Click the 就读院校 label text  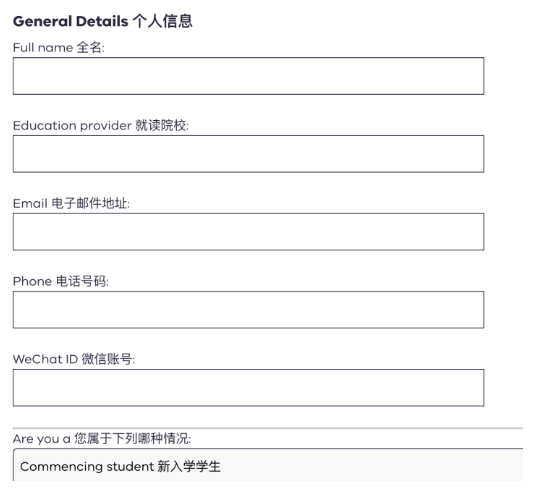[161, 125]
